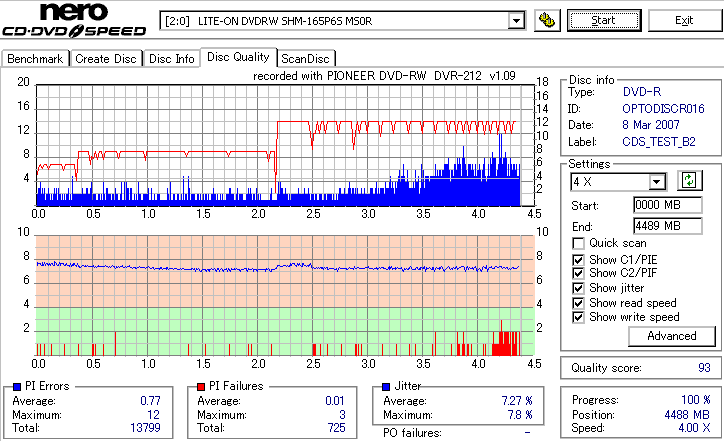Image resolution: width=724 pixels, height=441 pixels.
Task: Click the disc type DVD-R value
Action: 642,92
